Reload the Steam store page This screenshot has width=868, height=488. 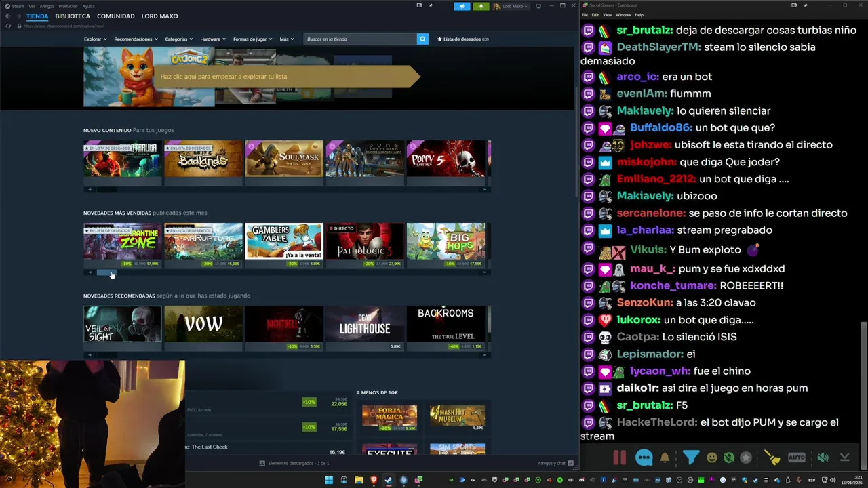pyautogui.click(x=8, y=26)
